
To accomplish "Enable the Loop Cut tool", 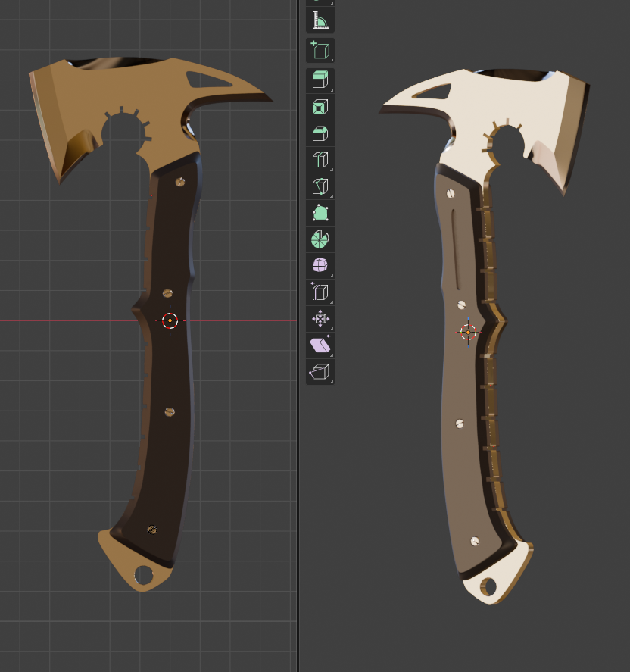I will (x=320, y=160).
